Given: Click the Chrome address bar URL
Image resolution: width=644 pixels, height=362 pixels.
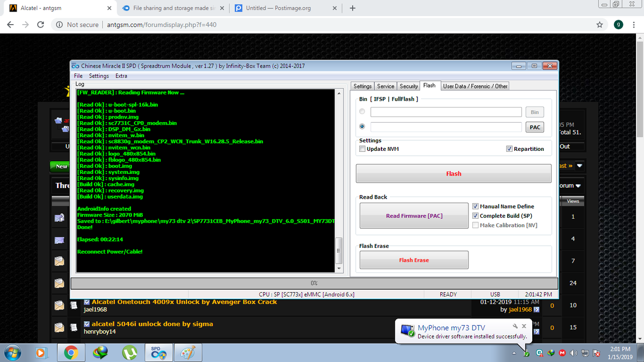Looking at the screenshot, I should 162,25.
